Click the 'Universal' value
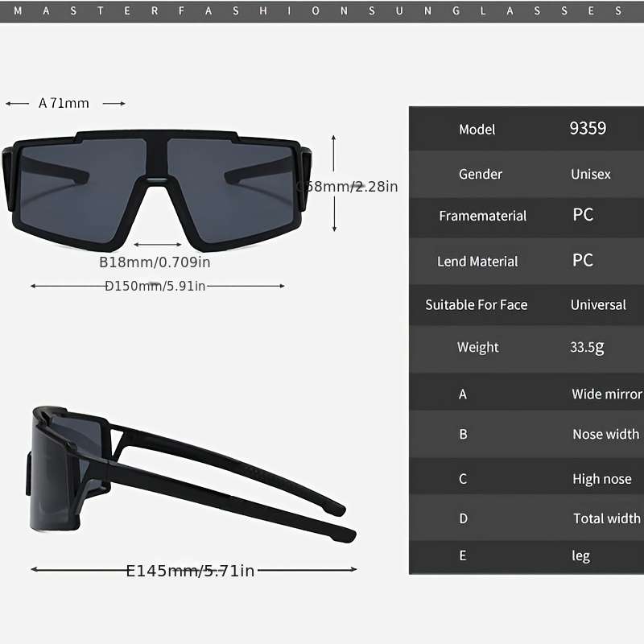Image resolution: width=644 pixels, height=644 pixels. (598, 305)
